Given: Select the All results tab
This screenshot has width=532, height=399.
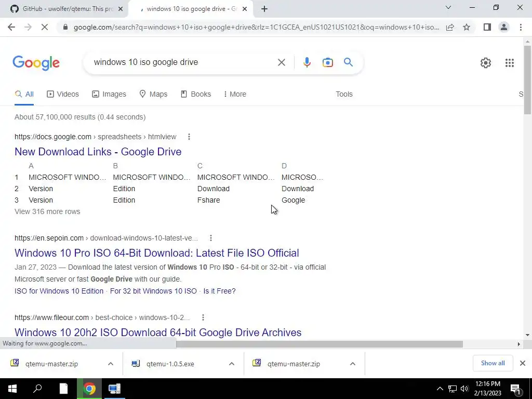Looking at the screenshot, I should pos(24,94).
